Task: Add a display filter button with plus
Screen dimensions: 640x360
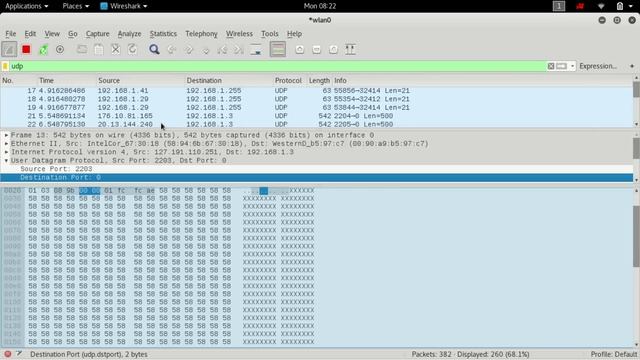Action: pyautogui.click(x=632, y=66)
